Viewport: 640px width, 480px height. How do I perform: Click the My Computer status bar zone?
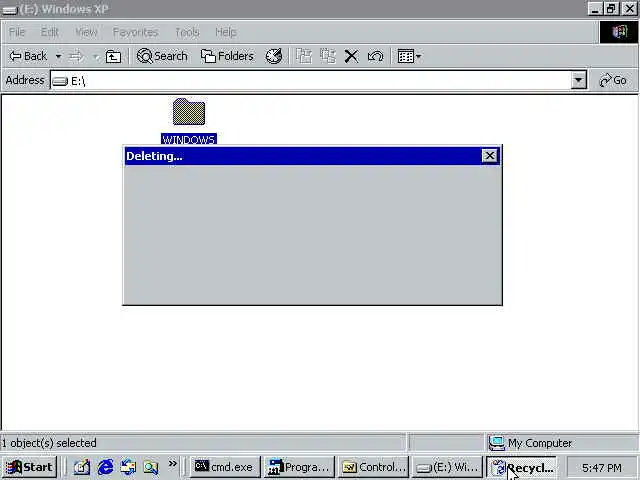pyautogui.click(x=562, y=443)
